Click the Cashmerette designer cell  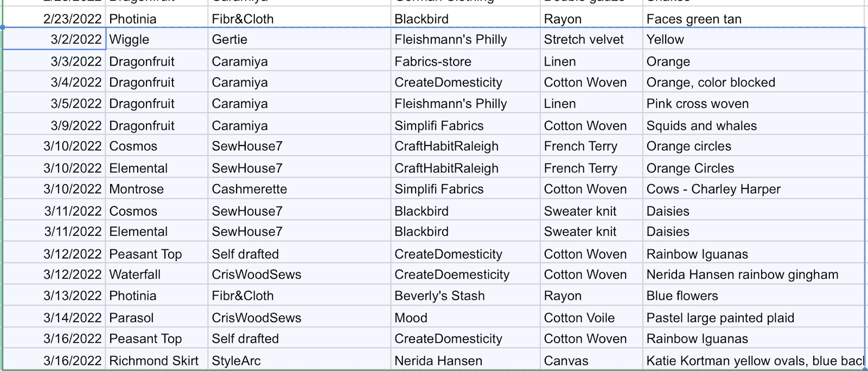(x=299, y=189)
